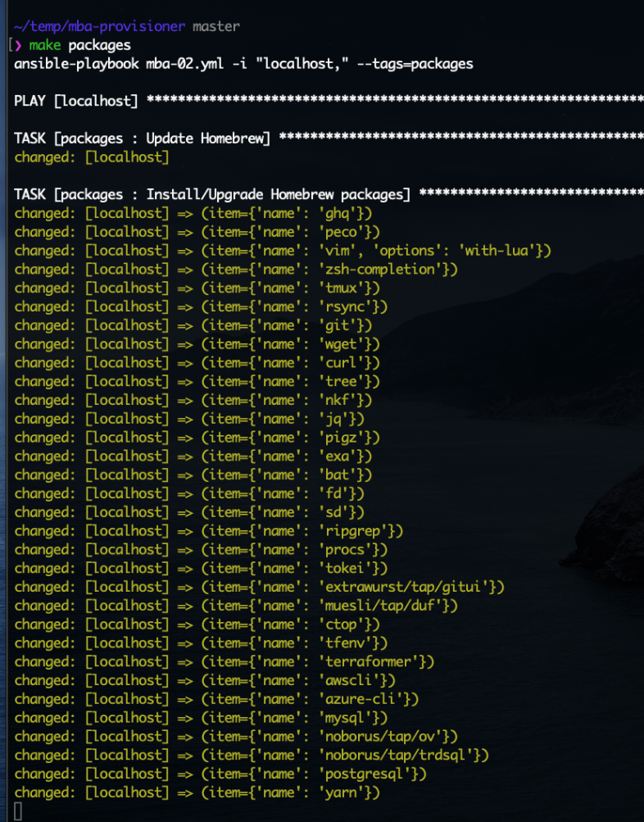Image resolution: width=644 pixels, height=822 pixels.
Task: Select the output line for 'bat'
Action: point(193,475)
